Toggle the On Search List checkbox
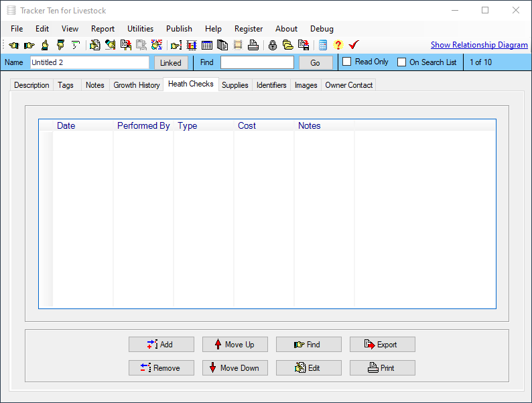This screenshot has width=532, height=403. tap(402, 62)
